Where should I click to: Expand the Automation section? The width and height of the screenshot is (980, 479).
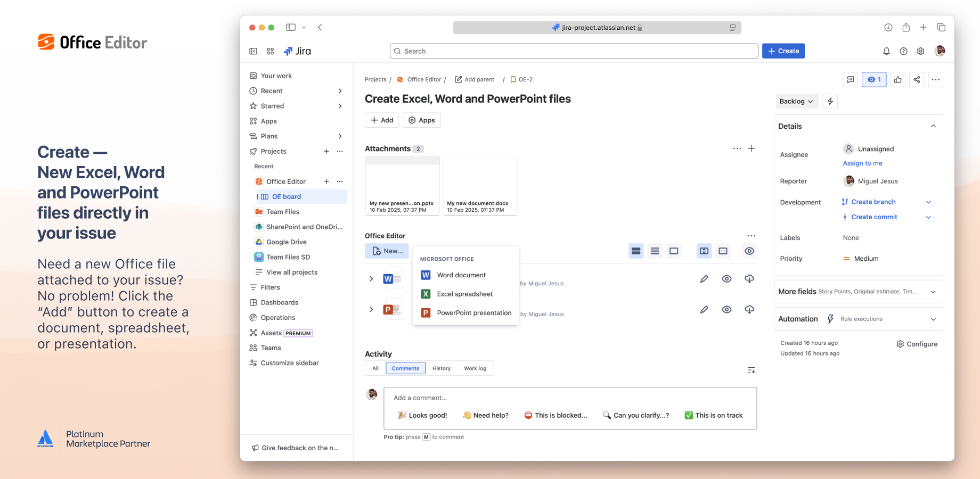[858, 319]
